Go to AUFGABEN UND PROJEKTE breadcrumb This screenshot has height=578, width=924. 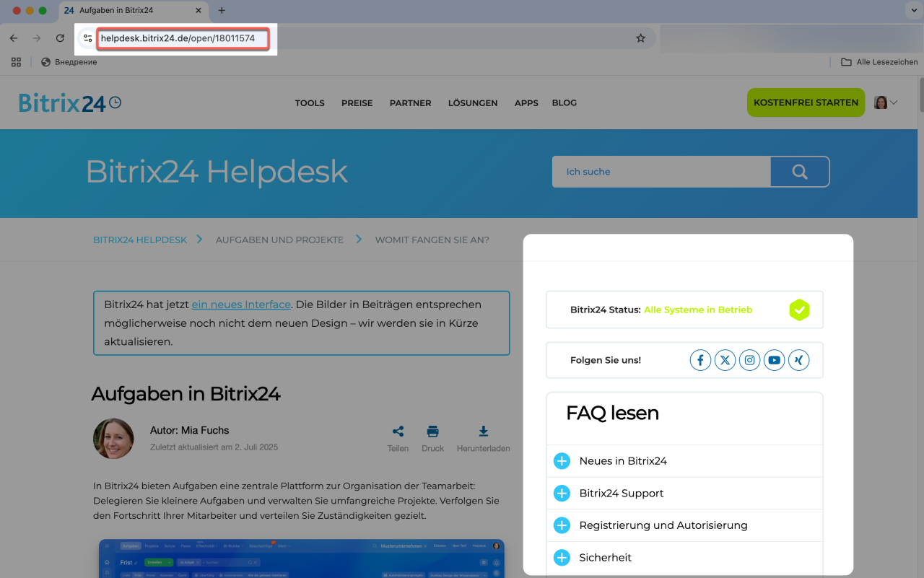point(279,240)
